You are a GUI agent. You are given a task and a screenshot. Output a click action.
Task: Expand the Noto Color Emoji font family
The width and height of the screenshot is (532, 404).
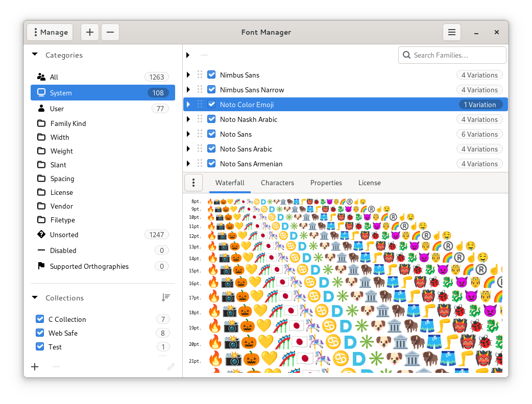[188, 105]
